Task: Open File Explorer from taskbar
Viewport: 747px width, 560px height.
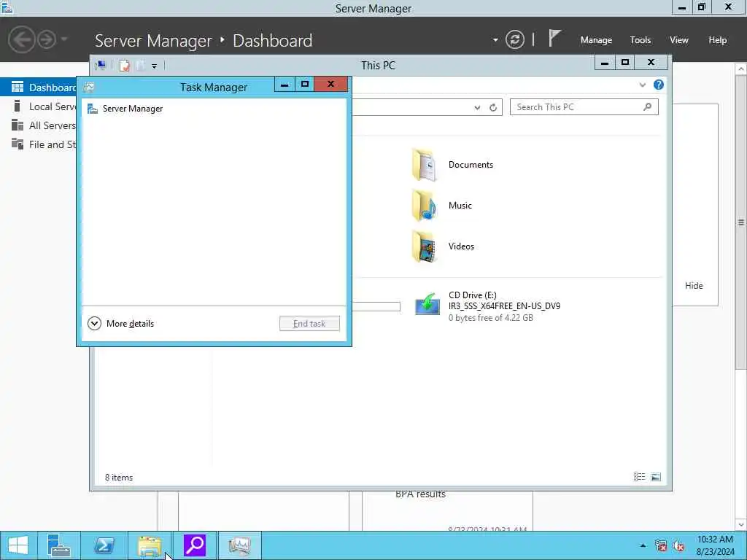Action: [x=149, y=545]
